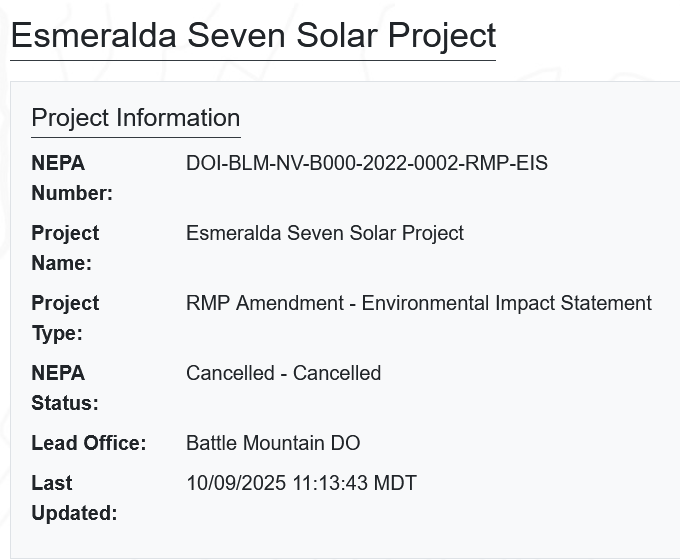The height and width of the screenshot is (560, 680).
Task: Click the NEPA number DOI-BLM-NV-B000-2022-0002-RMP-EIS value
Action: (367, 163)
